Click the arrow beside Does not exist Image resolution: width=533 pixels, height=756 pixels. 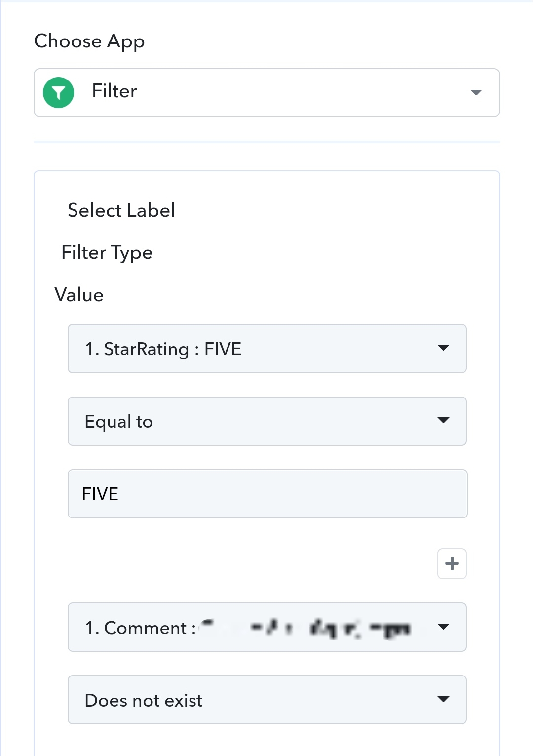pyautogui.click(x=443, y=699)
